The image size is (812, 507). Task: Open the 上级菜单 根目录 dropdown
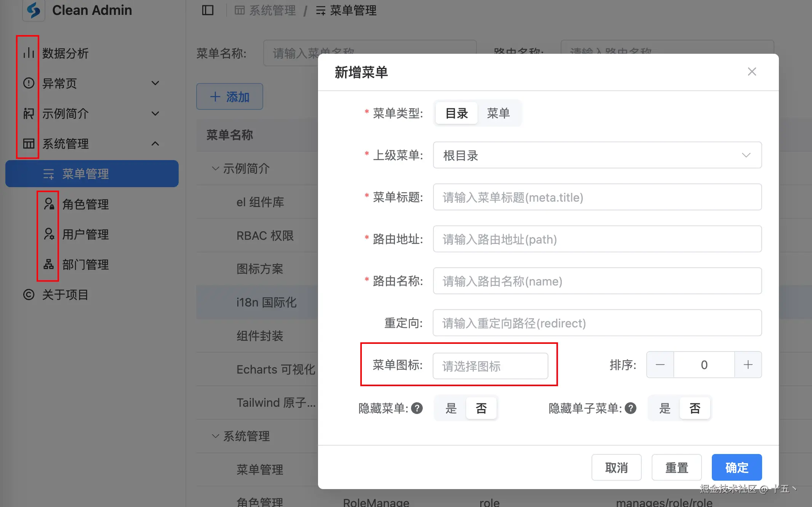(597, 155)
